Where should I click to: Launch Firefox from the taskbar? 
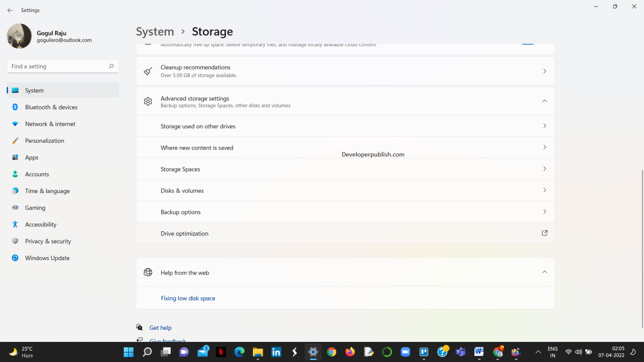click(350, 352)
